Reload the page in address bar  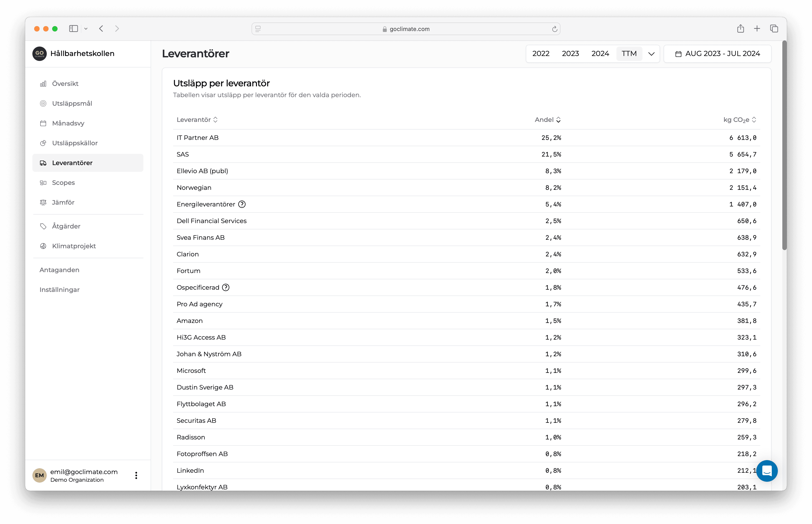pos(555,29)
